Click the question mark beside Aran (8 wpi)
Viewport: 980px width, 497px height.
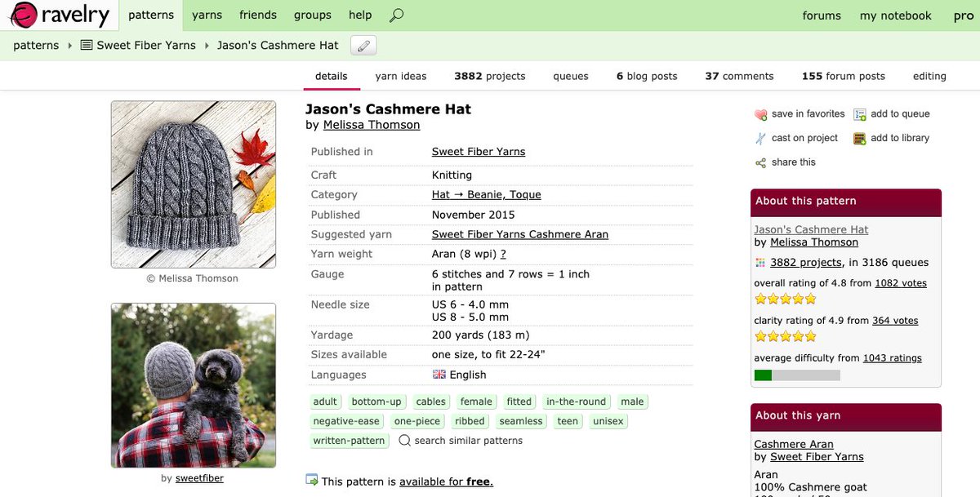[x=503, y=255]
